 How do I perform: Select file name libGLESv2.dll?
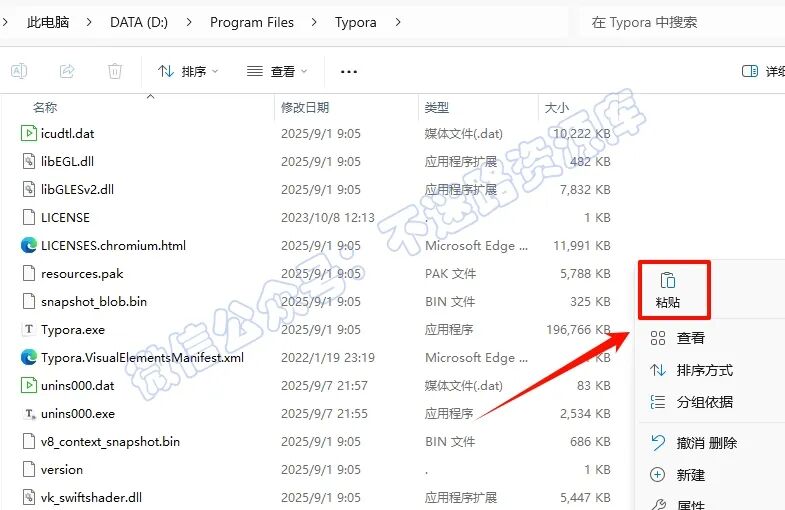pos(78,190)
